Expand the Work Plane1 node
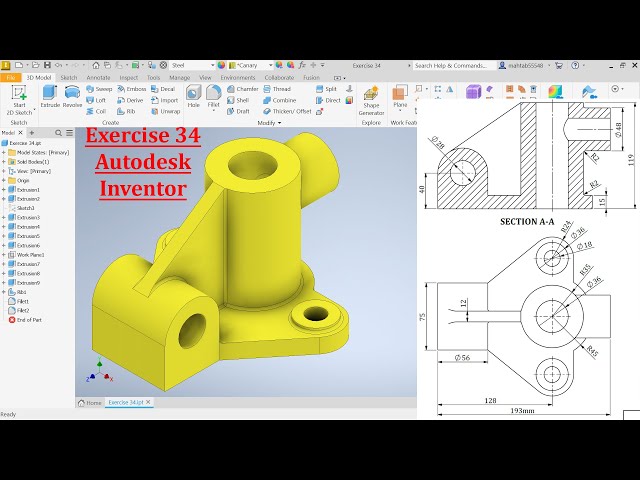640x480 pixels. pos(4,255)
